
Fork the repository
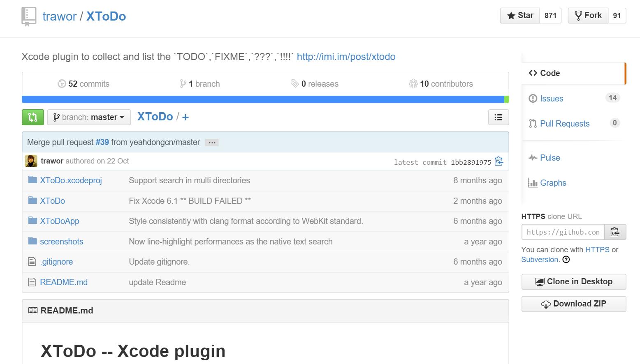[588, 16]
